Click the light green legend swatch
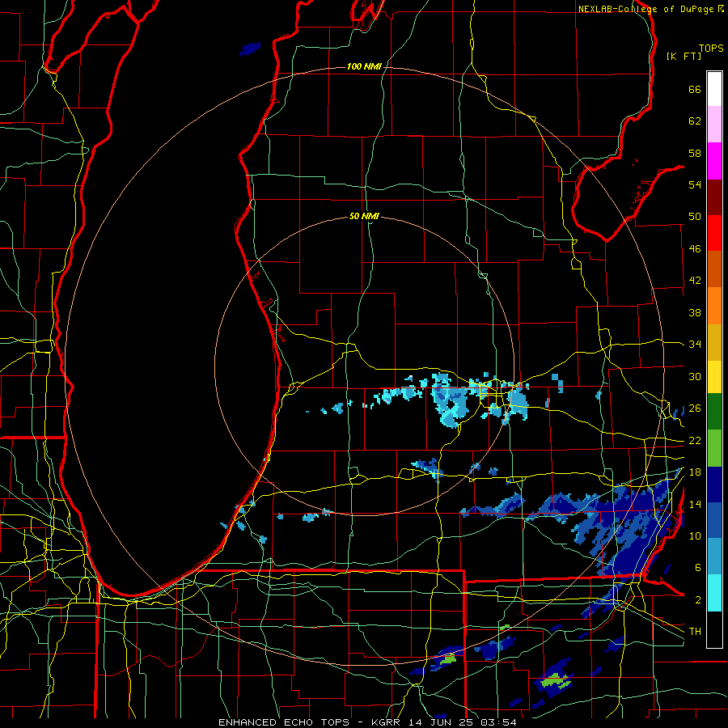 pos(714,448)
